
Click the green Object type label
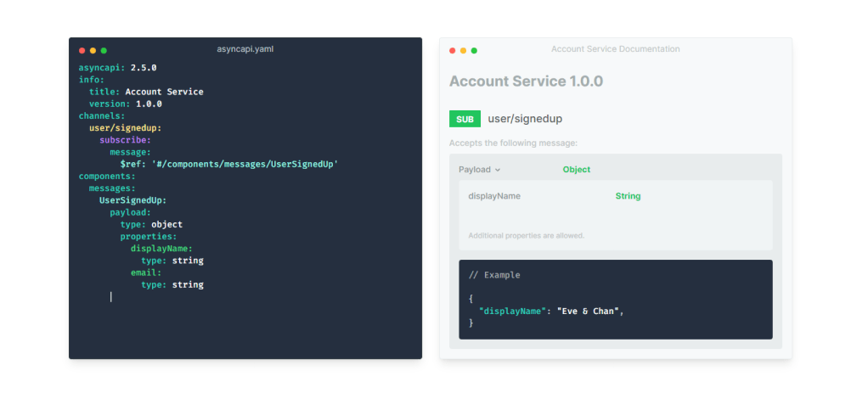pyautogui.click(x=576, y=170)
